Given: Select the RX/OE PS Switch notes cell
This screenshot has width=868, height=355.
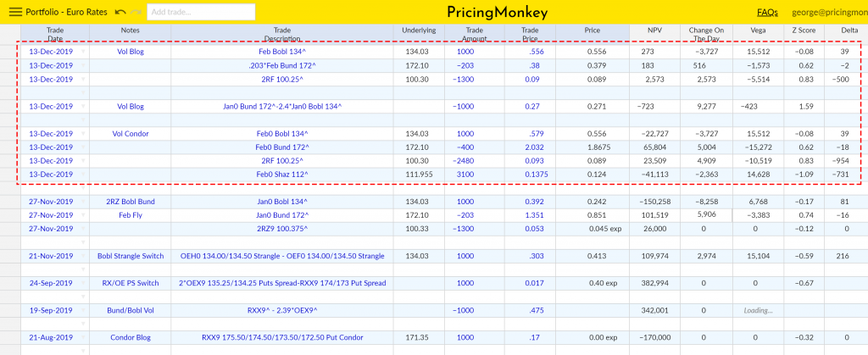Looking at the screenshot, I should (x=130, y=283).
